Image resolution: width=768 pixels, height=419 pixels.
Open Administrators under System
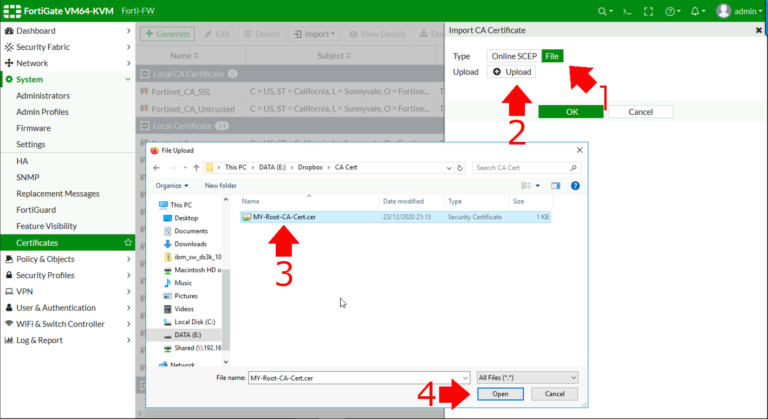(x=43, y=96)
